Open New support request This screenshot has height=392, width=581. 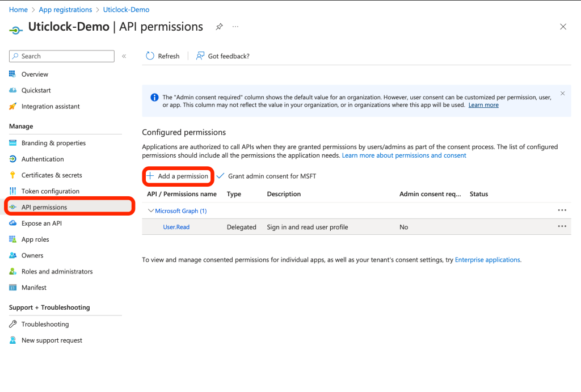tap(52, 340)
